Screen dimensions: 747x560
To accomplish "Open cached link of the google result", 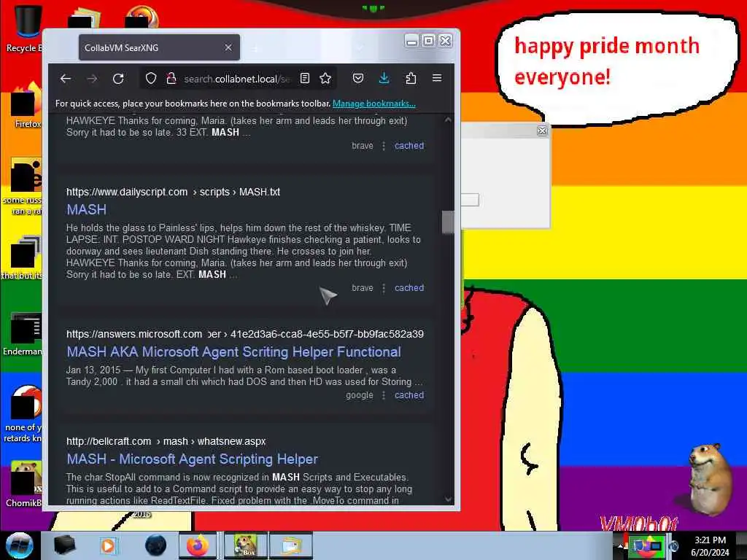I will (x=409, y=395).
